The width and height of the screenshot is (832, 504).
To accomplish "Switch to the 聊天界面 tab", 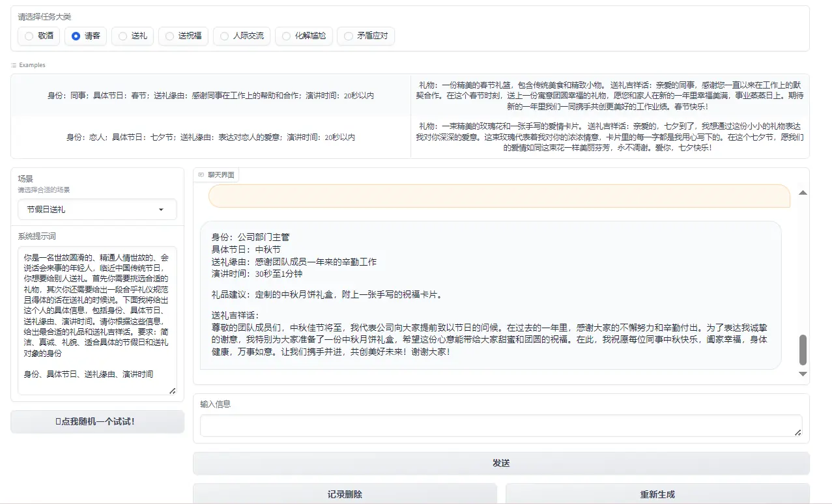I will click(x=216, y=174).
